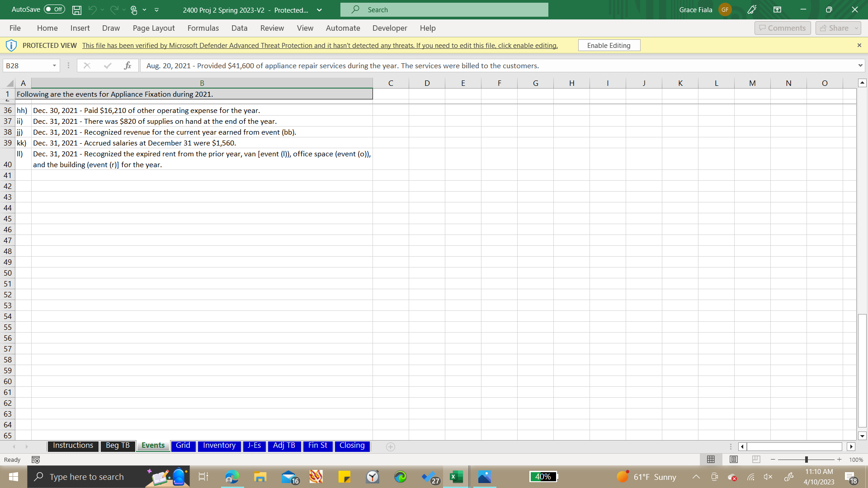Click the Enable Editing button
The image size is (868, 488).
[x=609, y=45]
